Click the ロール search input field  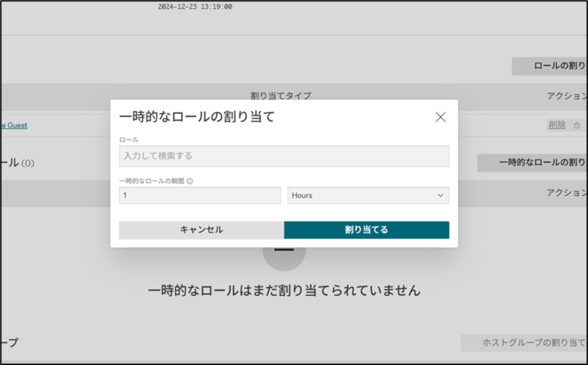click(x=284, y=156)
